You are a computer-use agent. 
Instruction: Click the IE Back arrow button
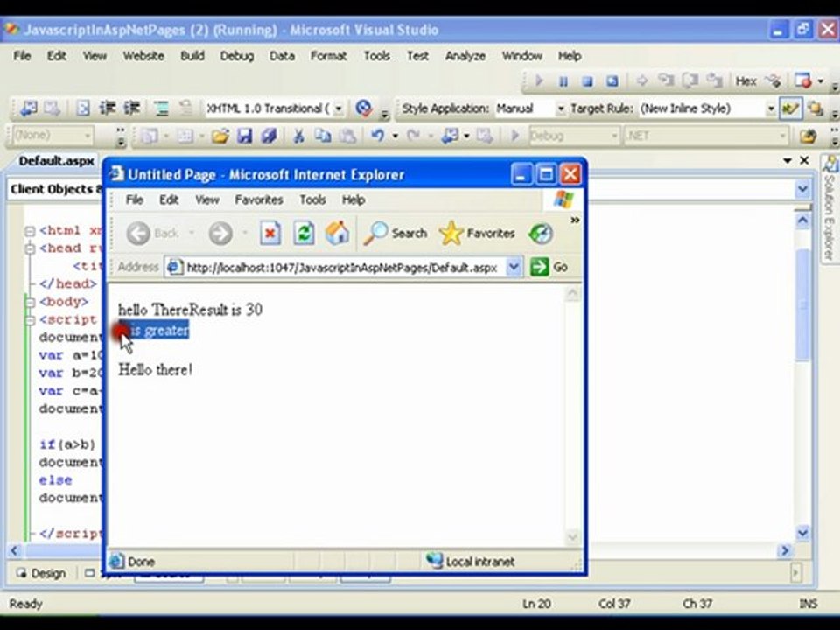(139, 234)
